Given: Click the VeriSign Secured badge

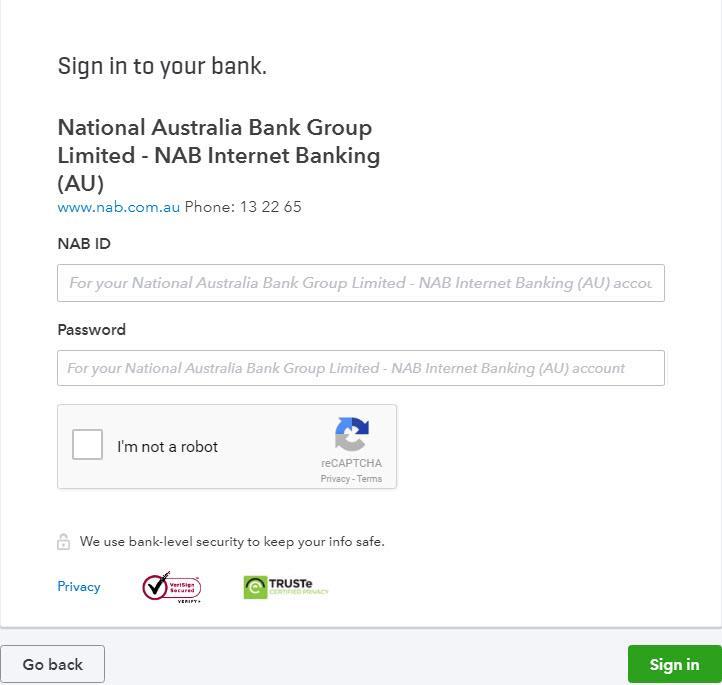Looking at the screenshot, I should pos(172,587).
